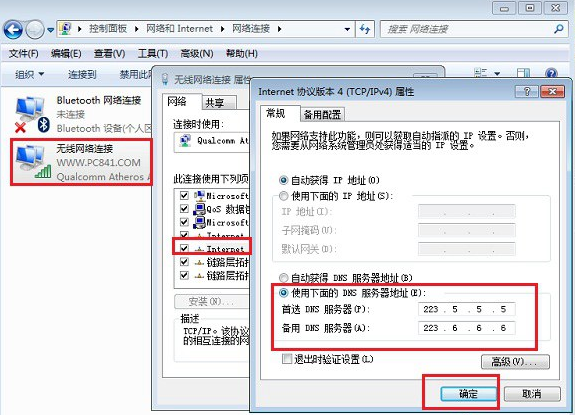Click the change view icon in the toolbar

(480, 73)
